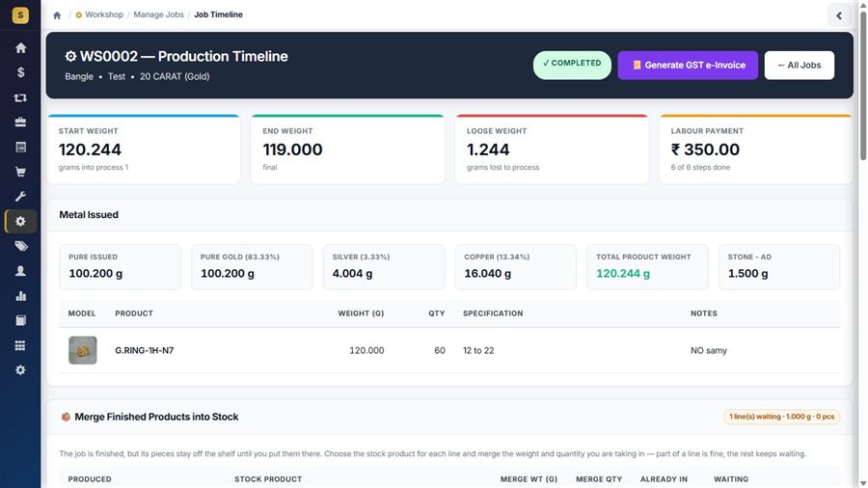868x488 pixels.
Task: Go to Manage Jobs in the breadcrumb
Action: (x=158, y=14)
